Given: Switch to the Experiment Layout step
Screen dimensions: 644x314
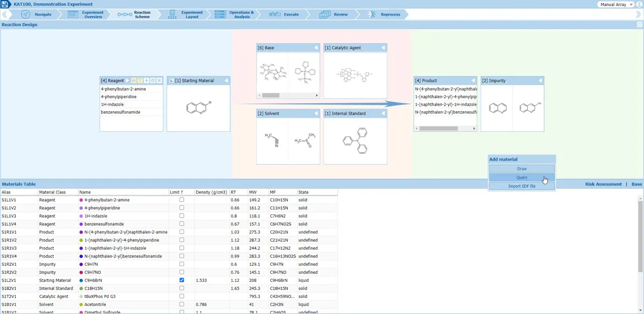Looking at the screenshot, I should [x=186, y=15].
